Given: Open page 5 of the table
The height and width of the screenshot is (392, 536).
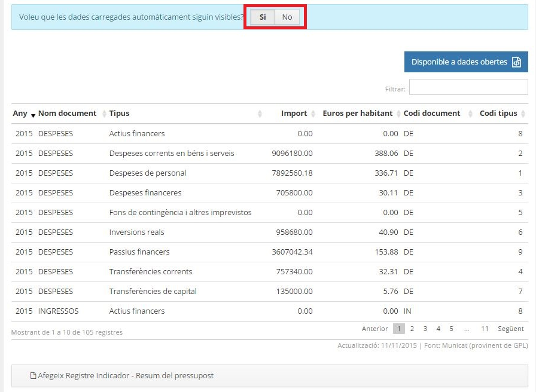Looking at the screenshot, I should point(451,329).
